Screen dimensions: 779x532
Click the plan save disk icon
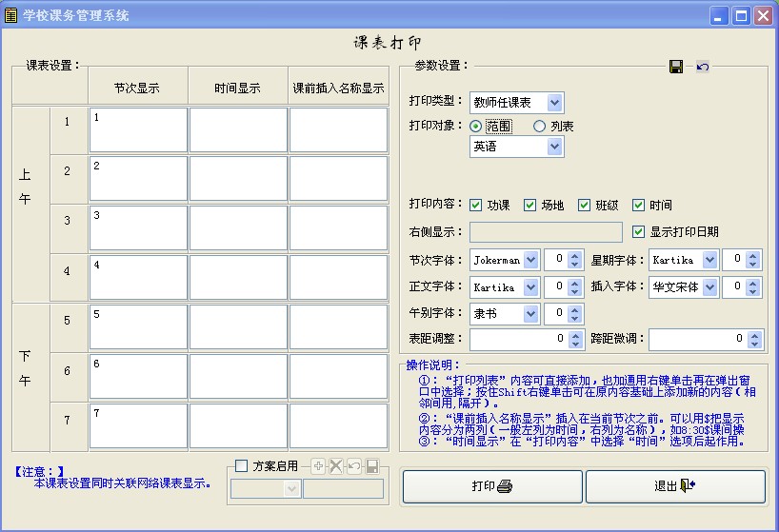click(x=372, y=466)
